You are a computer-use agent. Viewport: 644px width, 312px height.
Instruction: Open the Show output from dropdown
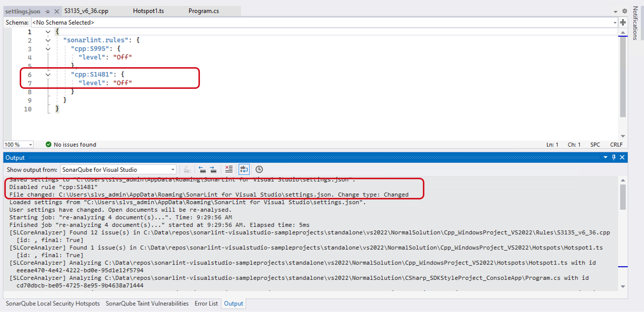coord(172,169)
